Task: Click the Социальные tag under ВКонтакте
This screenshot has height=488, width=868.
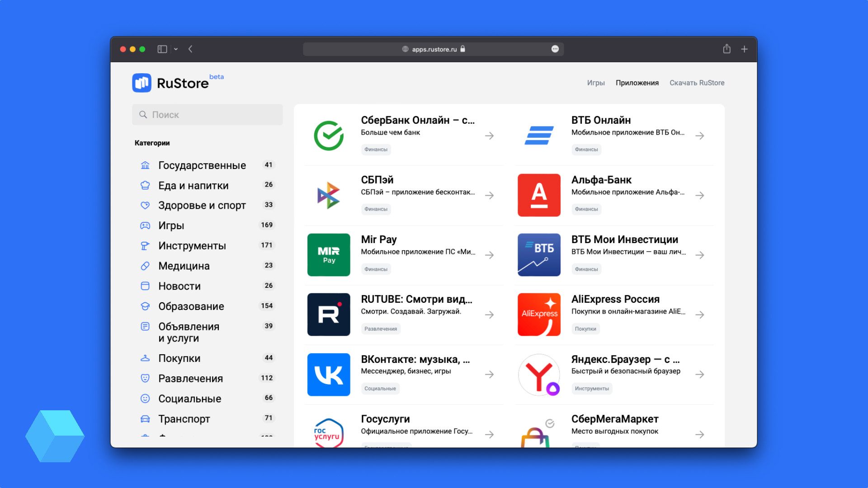Action: coord(380,389)
